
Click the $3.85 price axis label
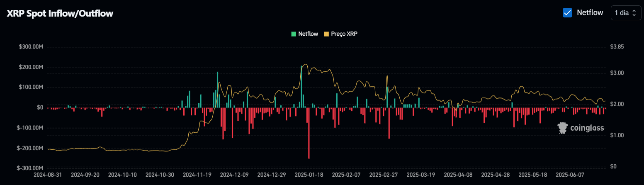617,47
